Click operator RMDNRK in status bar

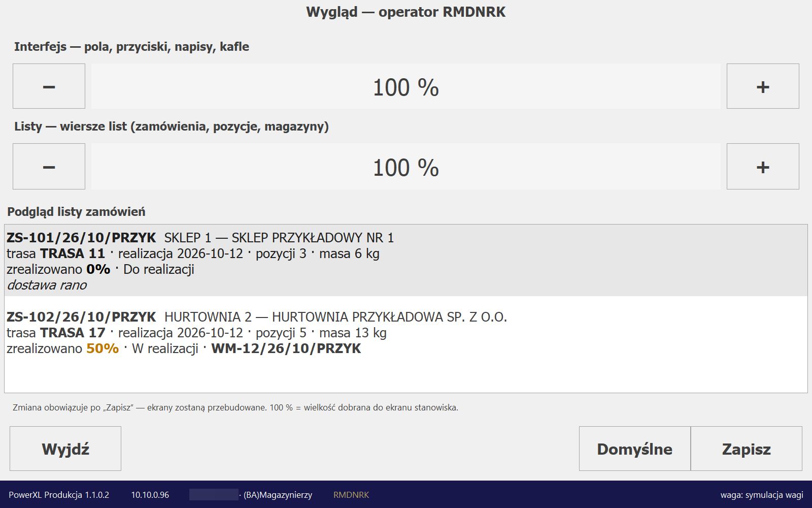[351, 495]
